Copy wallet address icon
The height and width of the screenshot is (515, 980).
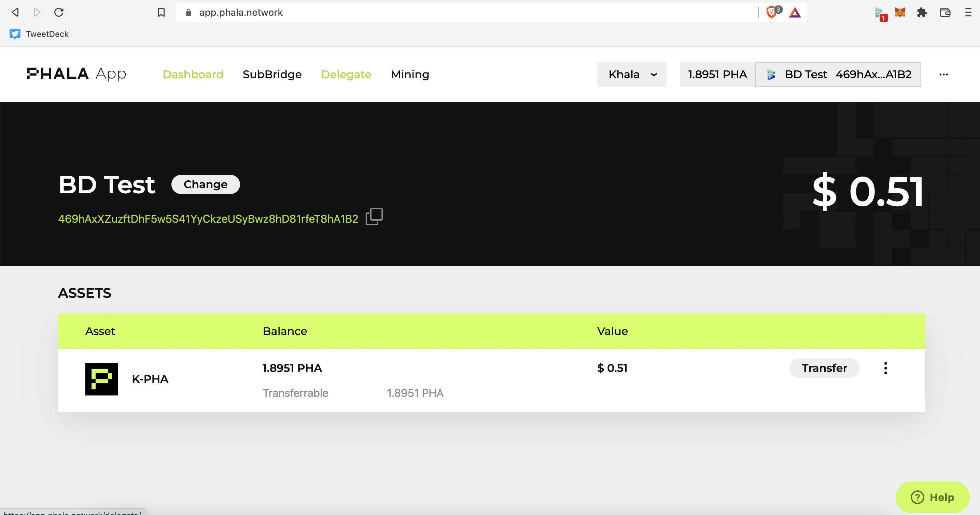(x=374, y=217)
